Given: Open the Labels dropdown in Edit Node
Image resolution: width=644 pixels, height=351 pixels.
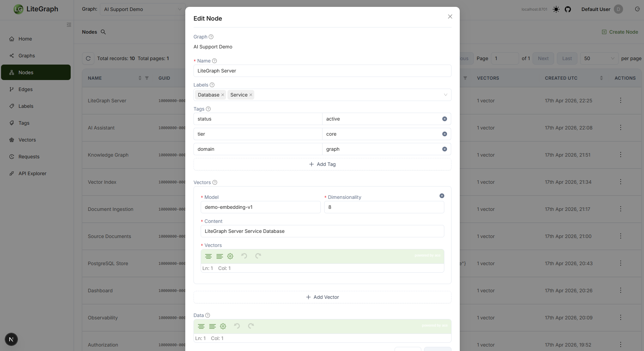Looking at the screenshot, I should pyautogui.click(x=445, y=95).
